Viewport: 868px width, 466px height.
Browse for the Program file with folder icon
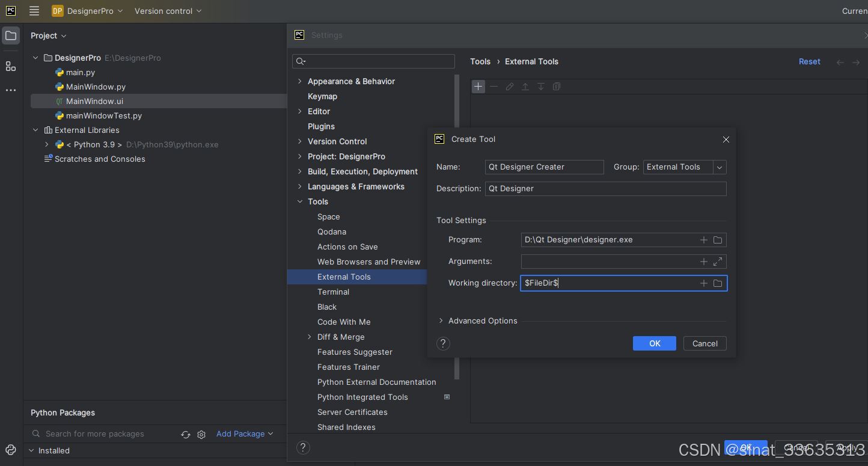tap(718, 240)
